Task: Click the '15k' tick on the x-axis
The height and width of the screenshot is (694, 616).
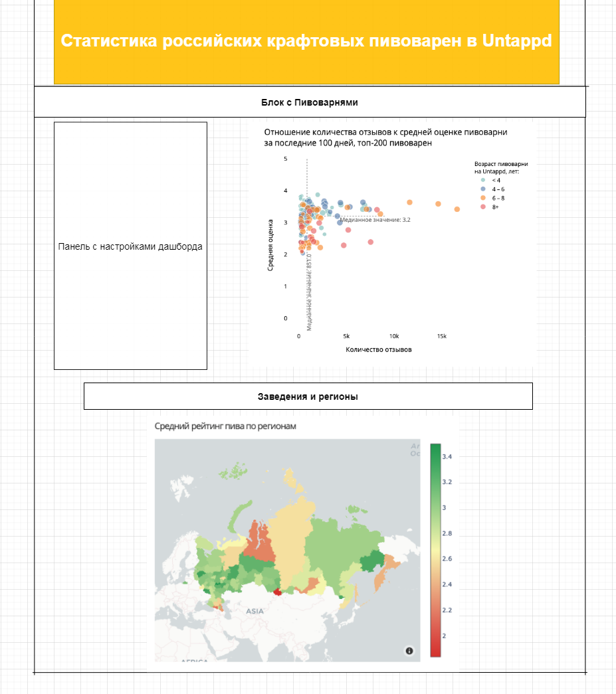Action: coord(442,336)
